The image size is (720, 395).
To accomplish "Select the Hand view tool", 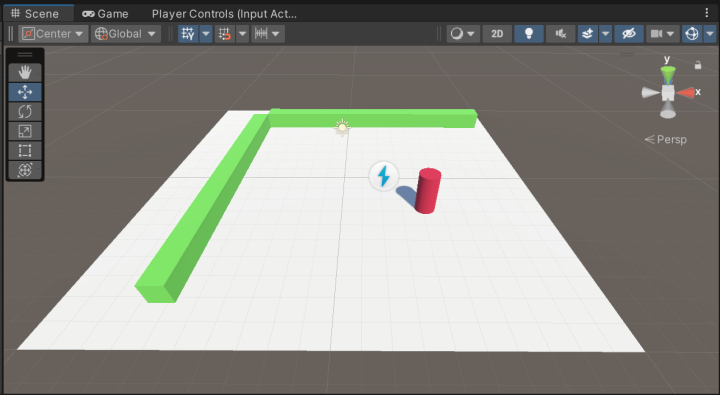I will click(x=25, y=73).
